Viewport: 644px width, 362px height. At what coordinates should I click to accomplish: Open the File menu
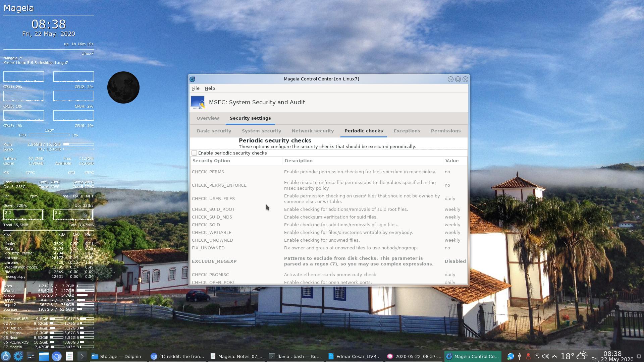pos(196,88)
